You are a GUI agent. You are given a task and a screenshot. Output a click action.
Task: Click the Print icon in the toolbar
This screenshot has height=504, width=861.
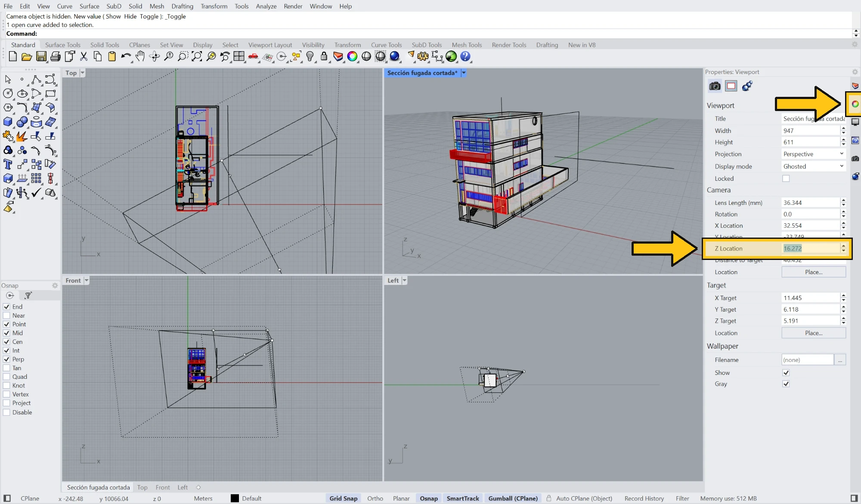55,56
